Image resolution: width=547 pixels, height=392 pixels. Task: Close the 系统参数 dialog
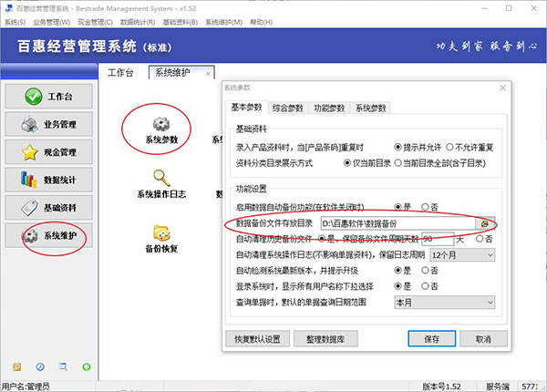502,88
